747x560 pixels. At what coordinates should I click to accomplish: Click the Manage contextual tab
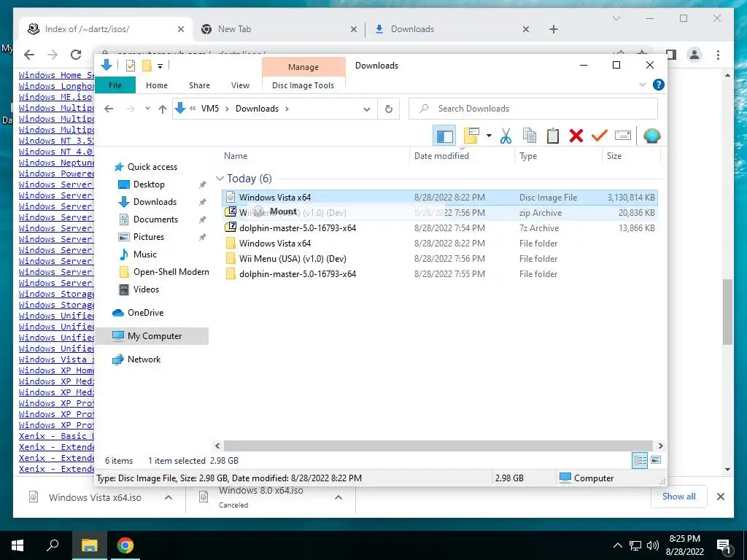[x=303, y=67]
